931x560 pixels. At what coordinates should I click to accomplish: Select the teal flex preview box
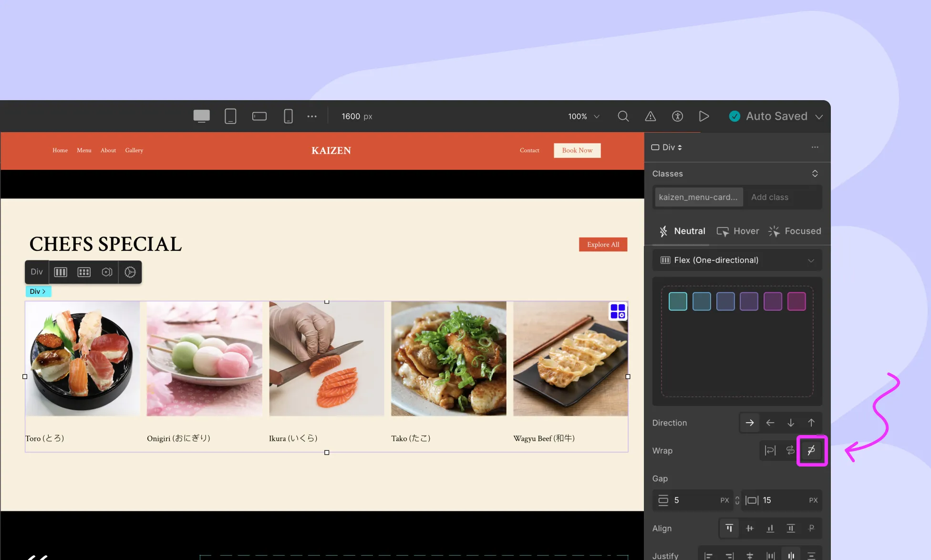coord(678,301)
